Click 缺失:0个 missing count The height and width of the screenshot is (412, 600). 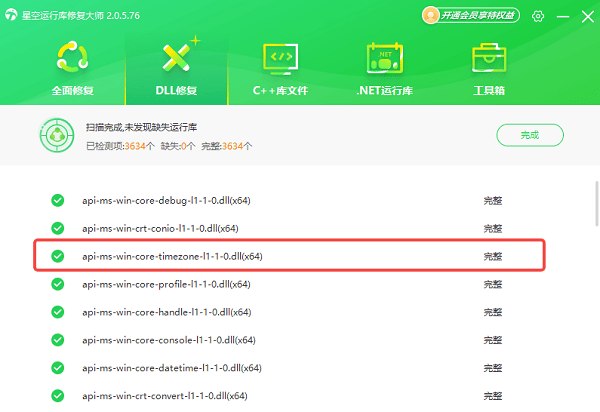coord(178,146)
